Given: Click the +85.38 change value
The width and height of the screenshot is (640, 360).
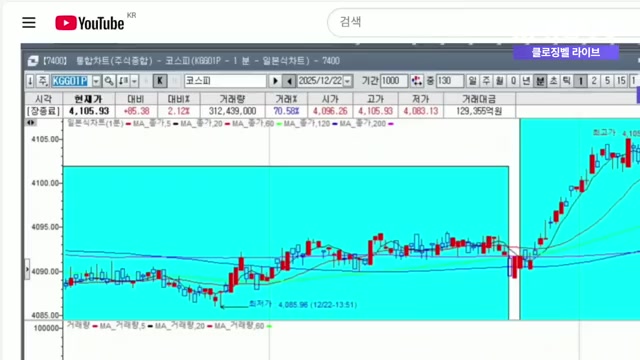Looking at the screenshot, I should tap(136, 111).
